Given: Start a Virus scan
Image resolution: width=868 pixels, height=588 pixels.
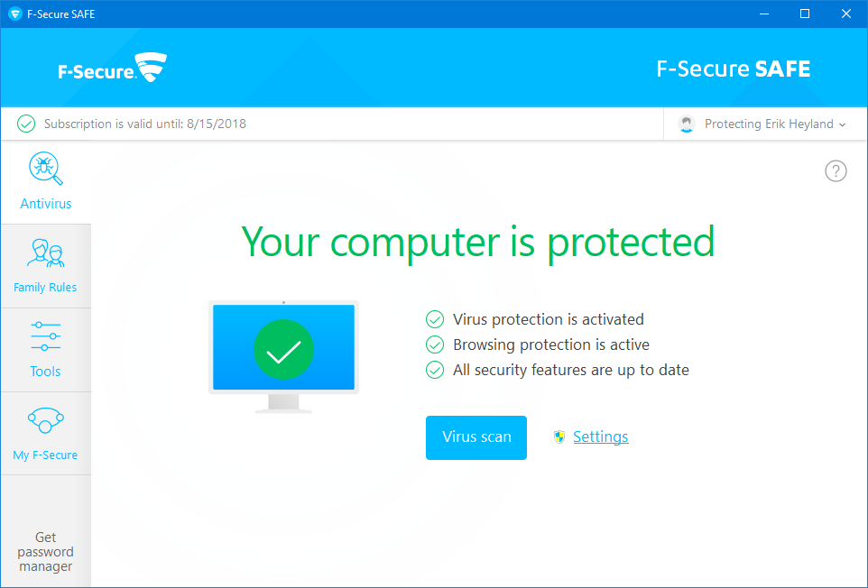Looking at the screenshot, I should [476, 437].
